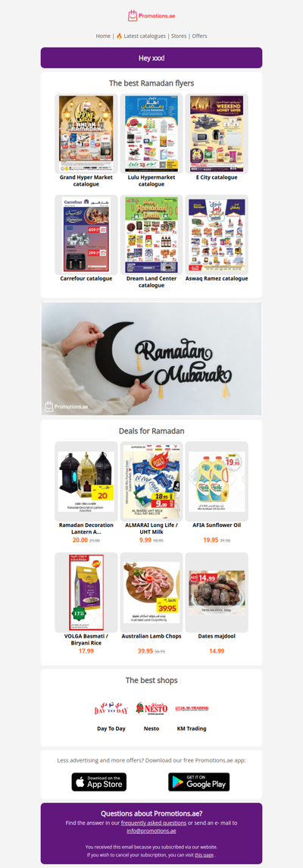Open the E City catalogue cover

pos(217,133)
